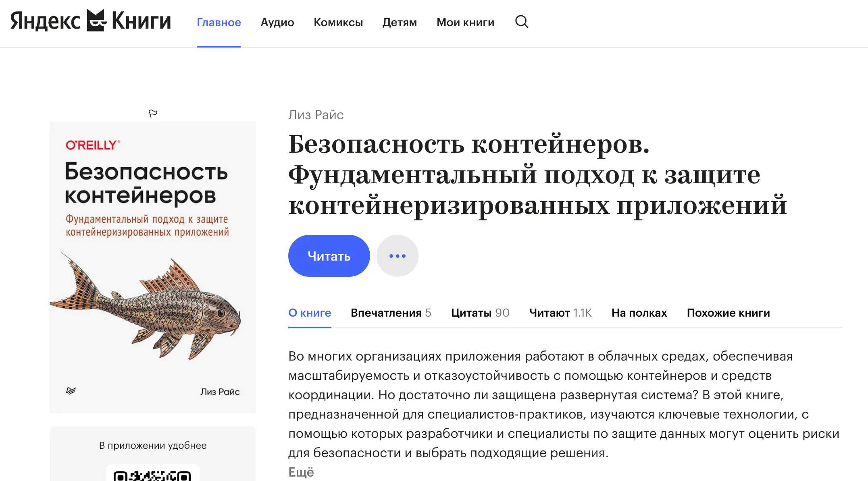Image resolution: width=868 pixels, height=481 pixels.
Task: Expand description with Ещё
Action: 301,472
